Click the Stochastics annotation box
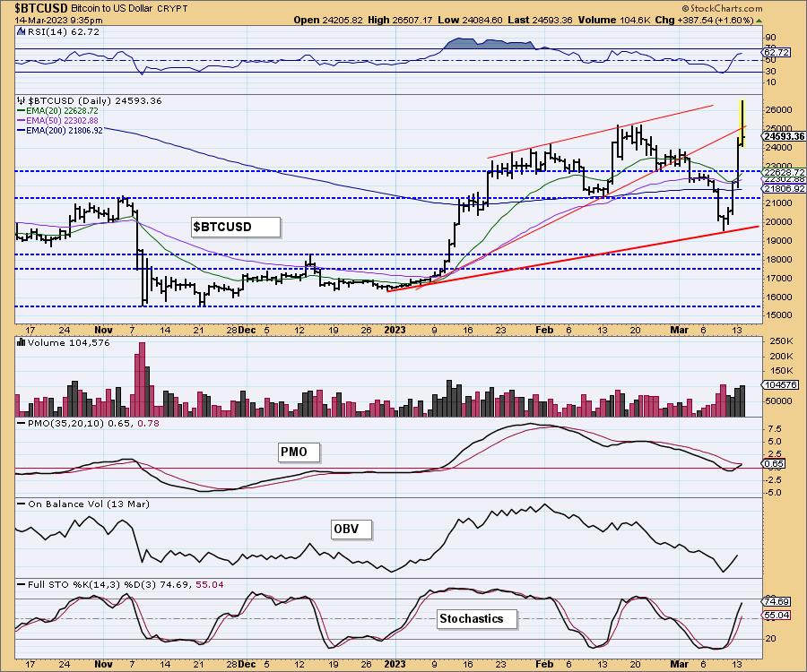The height and width of the screenshot is (672, 807). 477,618
